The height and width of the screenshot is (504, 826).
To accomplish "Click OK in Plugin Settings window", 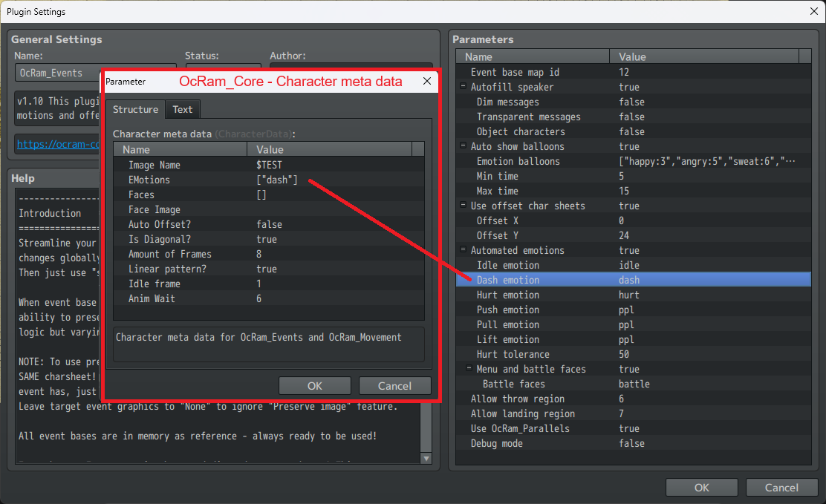I will (701, 487).
